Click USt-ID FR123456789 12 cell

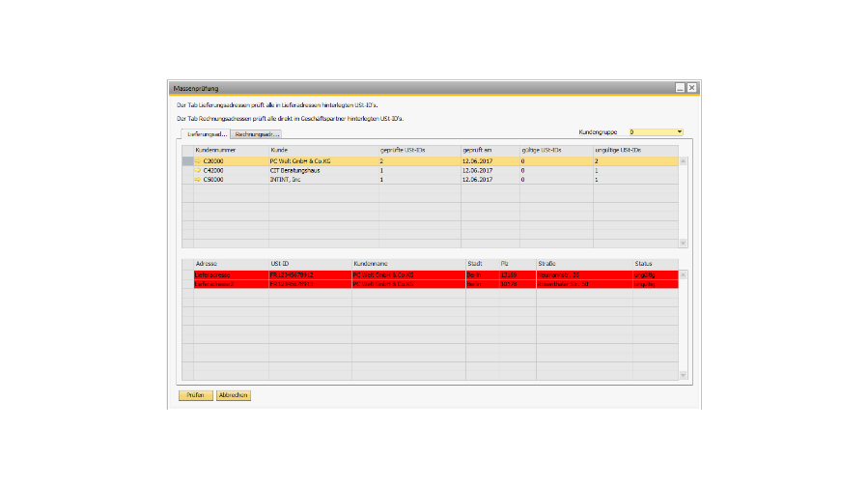point(310,274)
